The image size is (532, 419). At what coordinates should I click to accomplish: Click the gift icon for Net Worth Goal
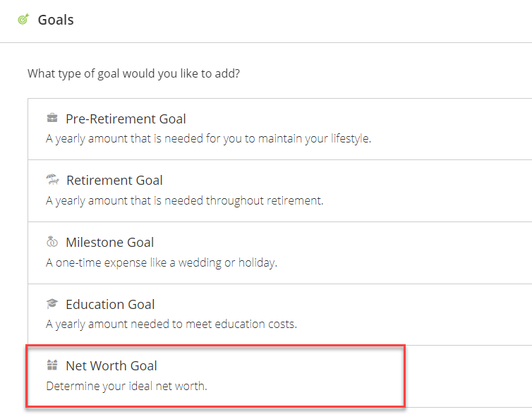(52, 365)
